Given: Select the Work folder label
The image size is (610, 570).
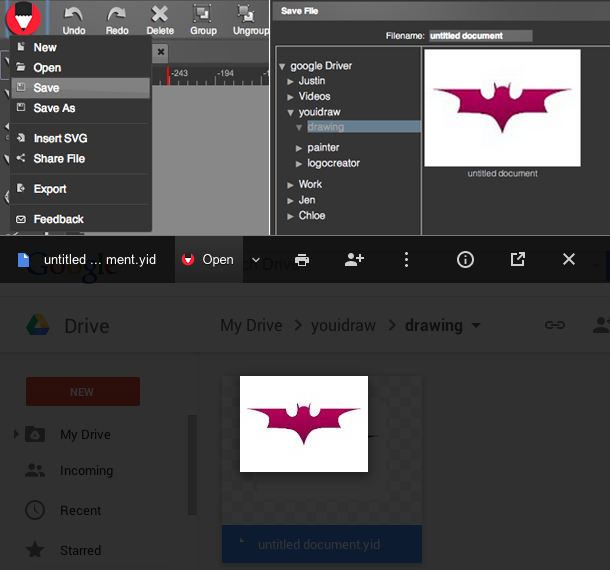Looking at the screenshot, I should point(310,184).
